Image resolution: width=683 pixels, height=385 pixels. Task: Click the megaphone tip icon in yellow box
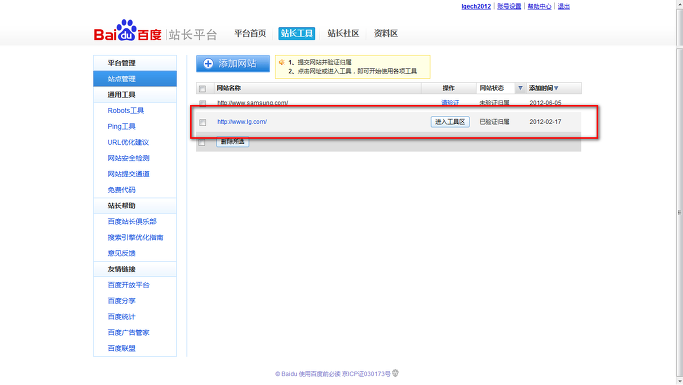282,62
